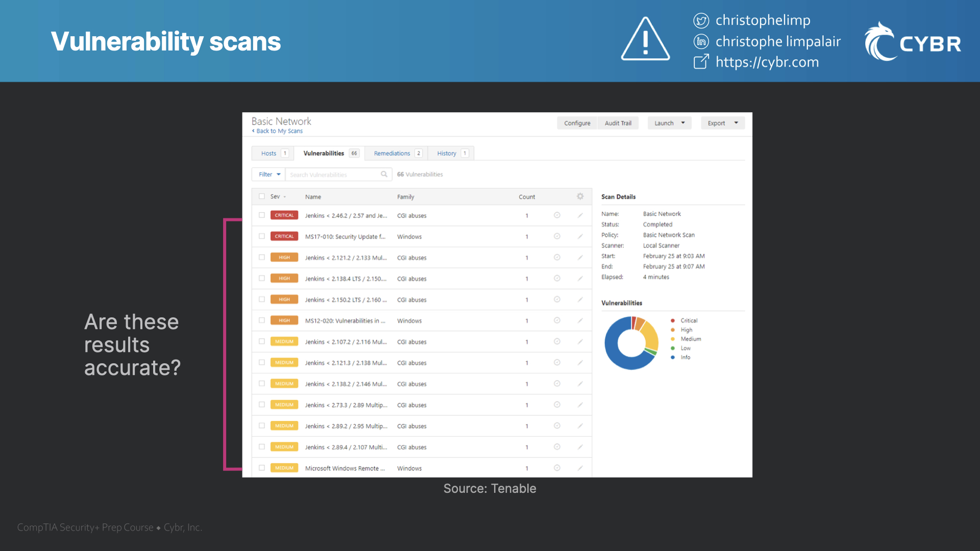Click the Count column header

pos(527,197)
